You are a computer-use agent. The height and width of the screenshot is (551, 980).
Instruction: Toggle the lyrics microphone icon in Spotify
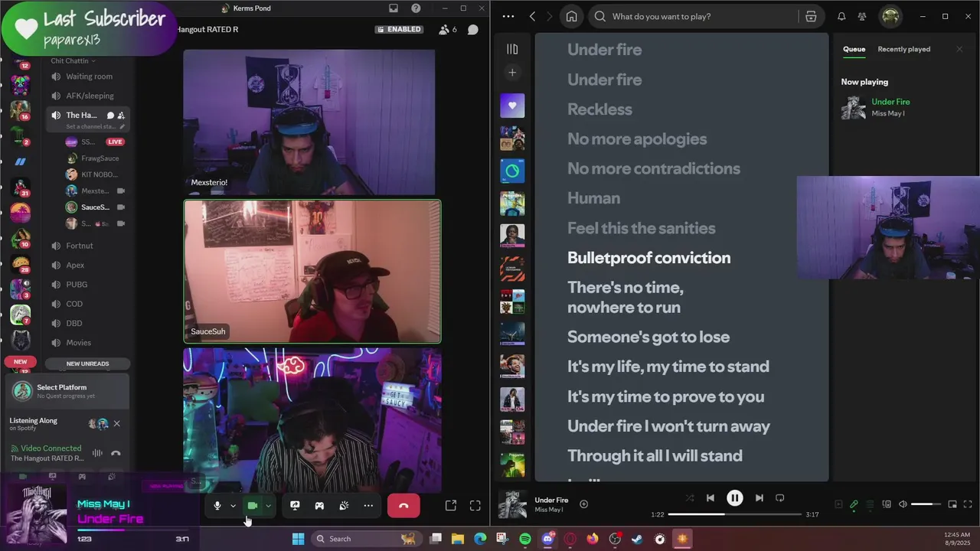pyautogui.click(x=854, y=504)
